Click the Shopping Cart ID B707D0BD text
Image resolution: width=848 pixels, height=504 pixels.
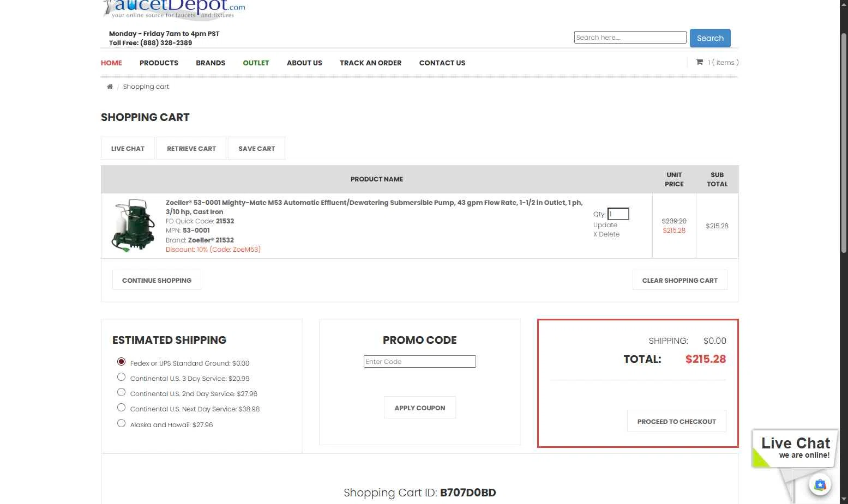point(420,493)
